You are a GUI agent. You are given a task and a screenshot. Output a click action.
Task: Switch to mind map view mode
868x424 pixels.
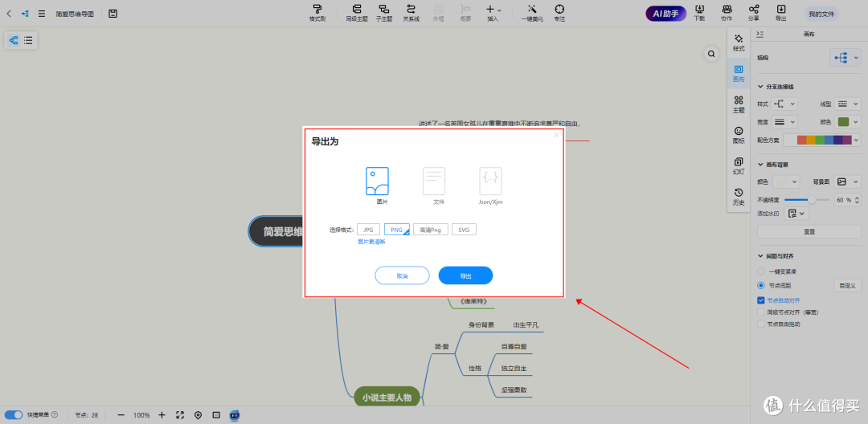click(14, 40)
